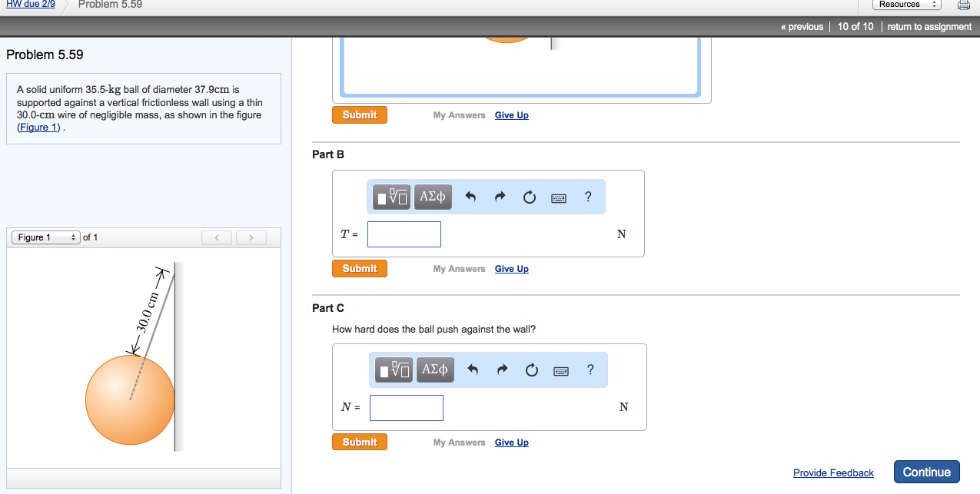
Task: Open the Figure 1 selector dropdown
Action: coord(45,237)
